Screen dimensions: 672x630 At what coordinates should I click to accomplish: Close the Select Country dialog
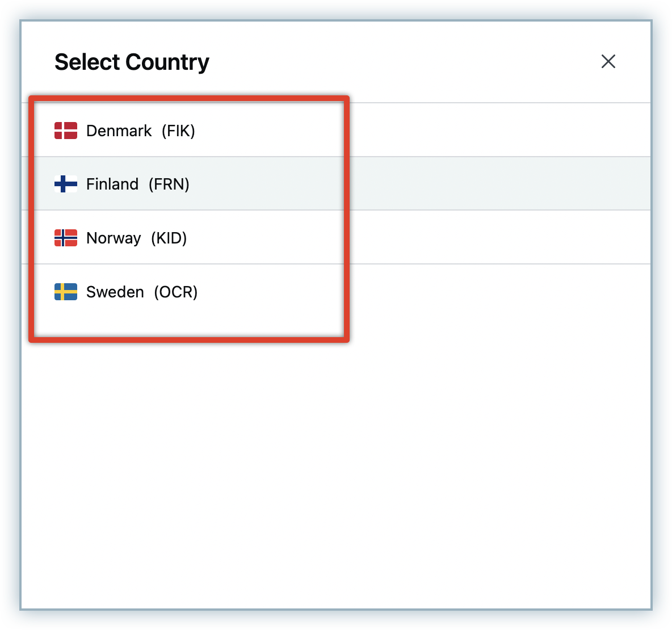point(608,61)
